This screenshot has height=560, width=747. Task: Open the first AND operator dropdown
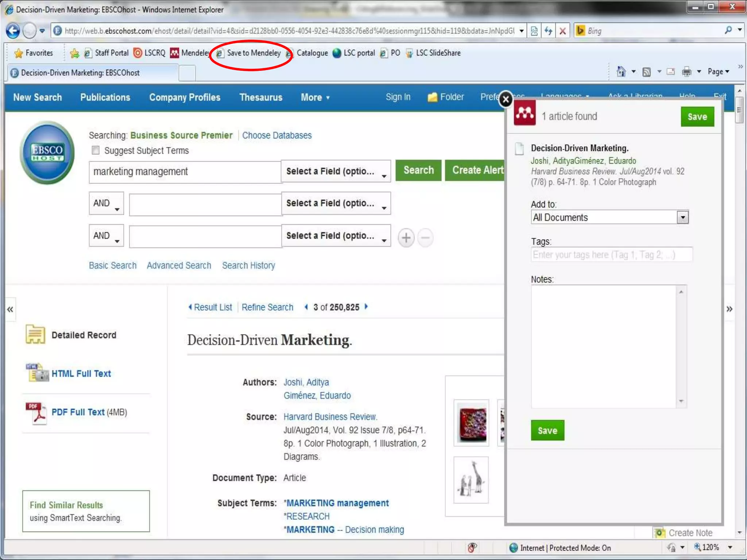click(x=106, y=203)
